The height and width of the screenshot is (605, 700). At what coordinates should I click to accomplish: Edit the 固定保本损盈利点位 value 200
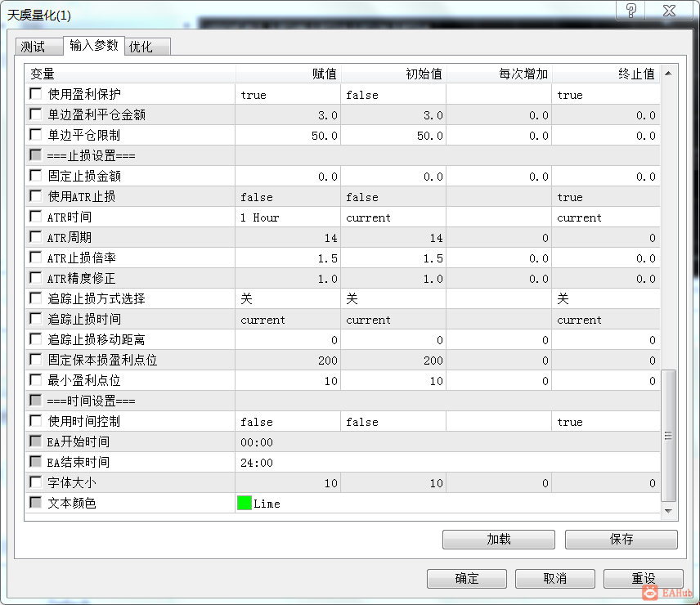point(288,360)
